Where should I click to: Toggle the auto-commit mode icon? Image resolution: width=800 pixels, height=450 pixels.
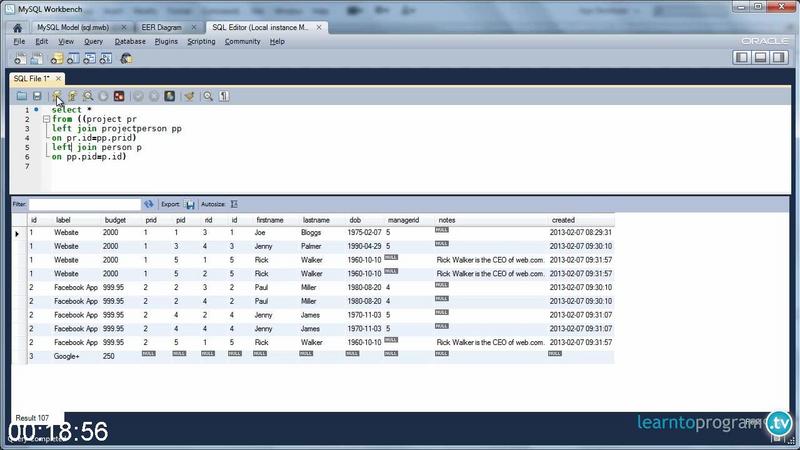click(169, 96)
